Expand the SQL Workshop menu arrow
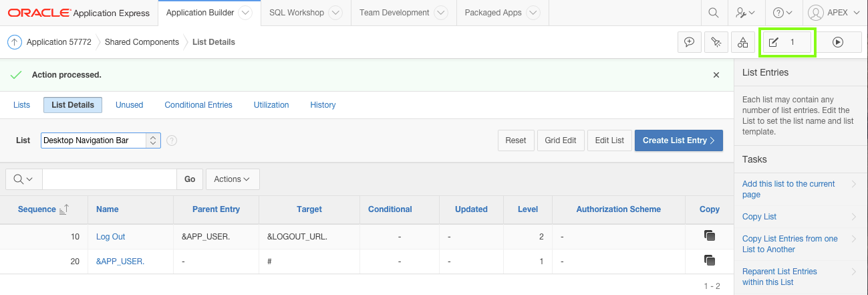Screen dimensions: 868x295 336,13
